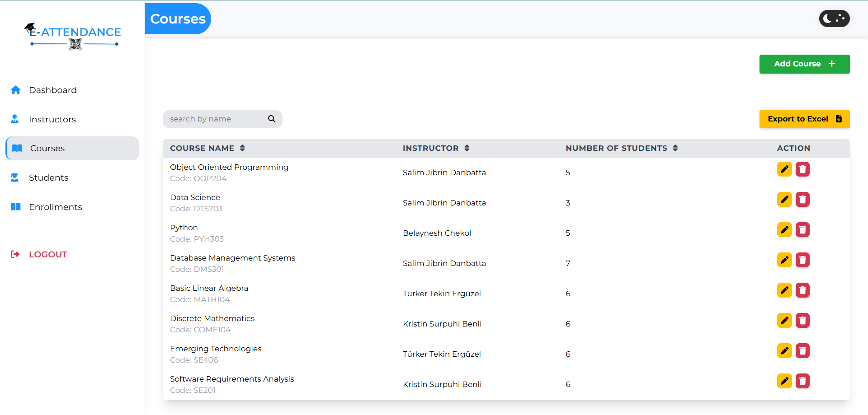
Task: Navigate to Enrollments page
Action: (55, 207)
